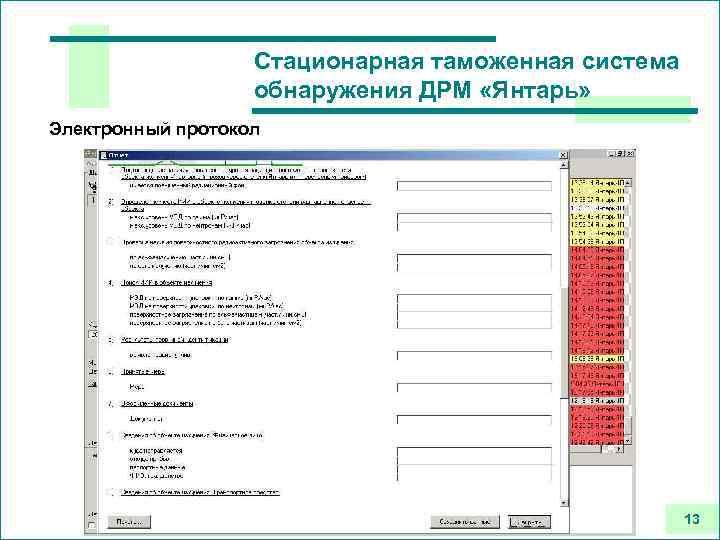This screenshot has height=540, width=720.
Task: Click the event list scrollbar up arrow
Action: 628,183
